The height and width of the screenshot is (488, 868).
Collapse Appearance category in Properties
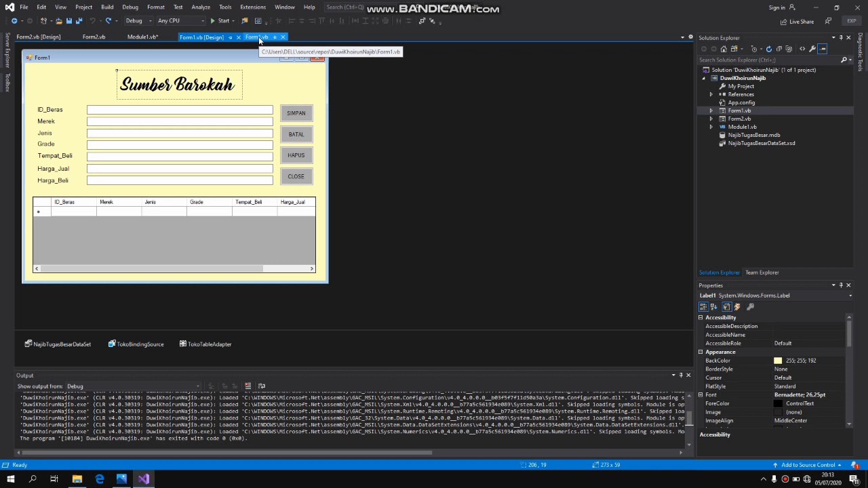pyautogui.click(x=701, y=352)
